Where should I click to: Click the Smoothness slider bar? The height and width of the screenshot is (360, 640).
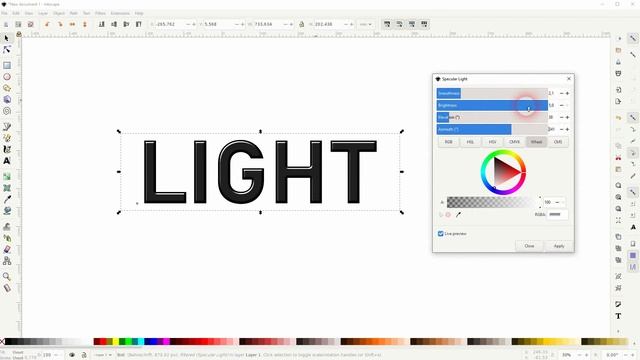click(492, 93)
